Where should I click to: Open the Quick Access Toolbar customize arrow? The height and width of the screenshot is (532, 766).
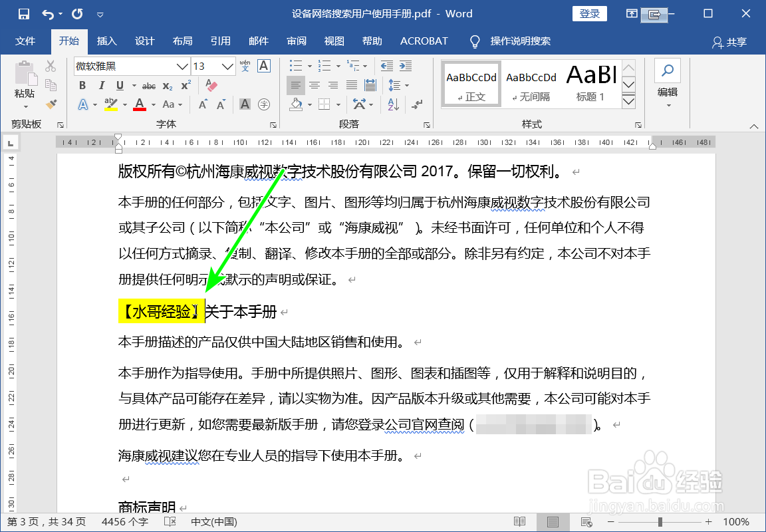100,15
